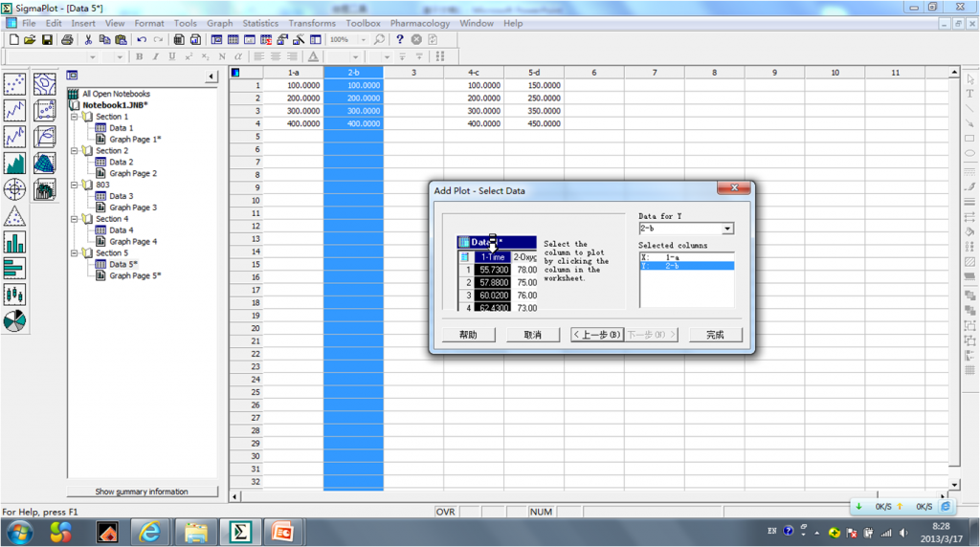Select X: 1-a in Selected columns list
The height and width of the screenshot is (547, 980).
pyautogui.click(x=686, y=257)
